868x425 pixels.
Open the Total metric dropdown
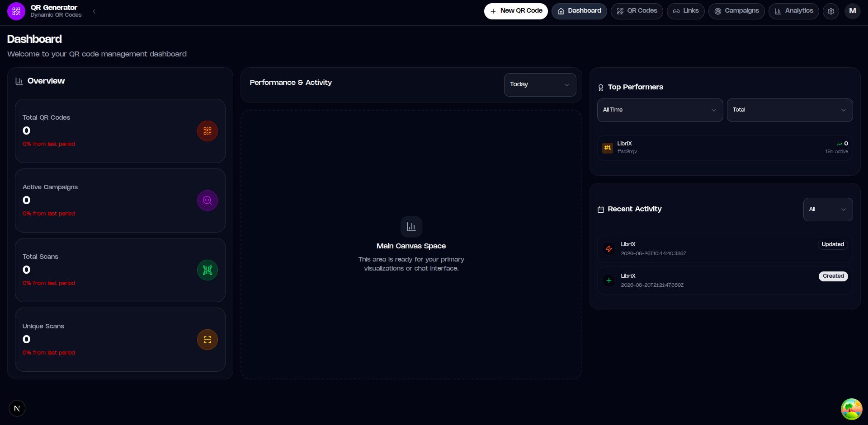click(x=790, y=110)
